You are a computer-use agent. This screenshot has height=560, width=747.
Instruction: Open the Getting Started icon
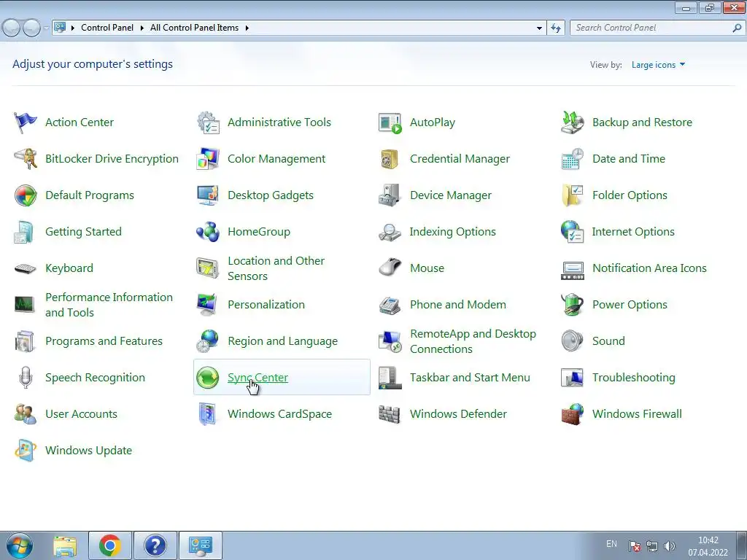(x=24, y=232)
